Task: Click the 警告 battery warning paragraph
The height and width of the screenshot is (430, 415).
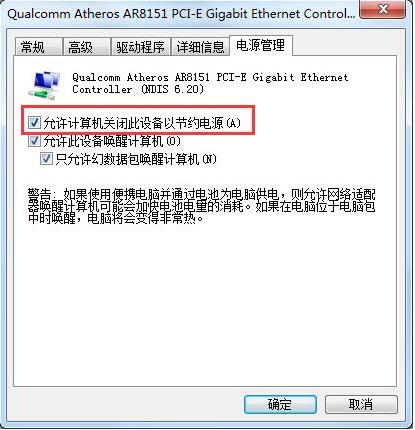Action: click(202, 207)
